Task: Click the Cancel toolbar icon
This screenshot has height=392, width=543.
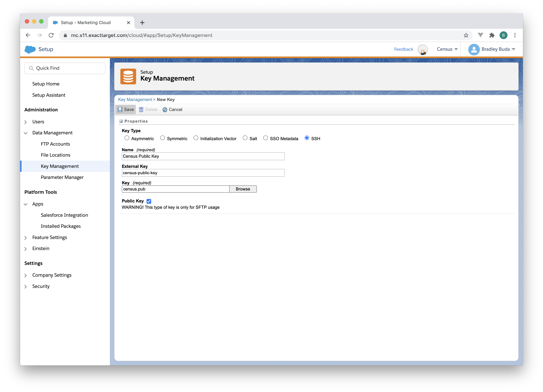Action: click(165, 110)
